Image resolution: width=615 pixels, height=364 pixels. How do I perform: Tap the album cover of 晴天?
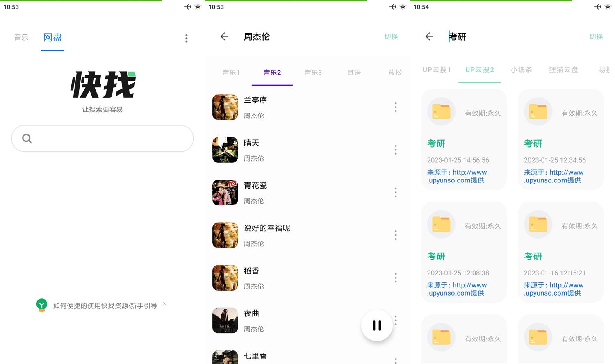point(225,150)
